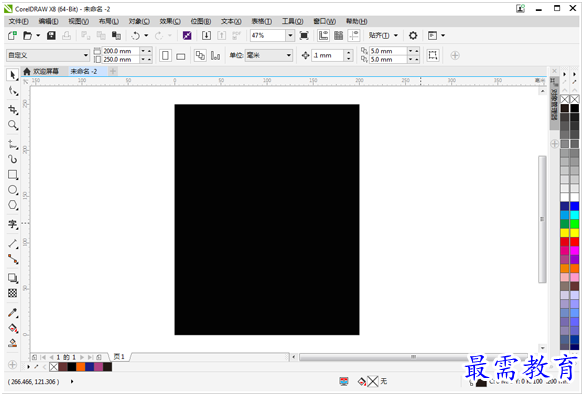Select the Pick tool arrow
Viewport: 586px width, 399px height.
click(x=12, y=75)
